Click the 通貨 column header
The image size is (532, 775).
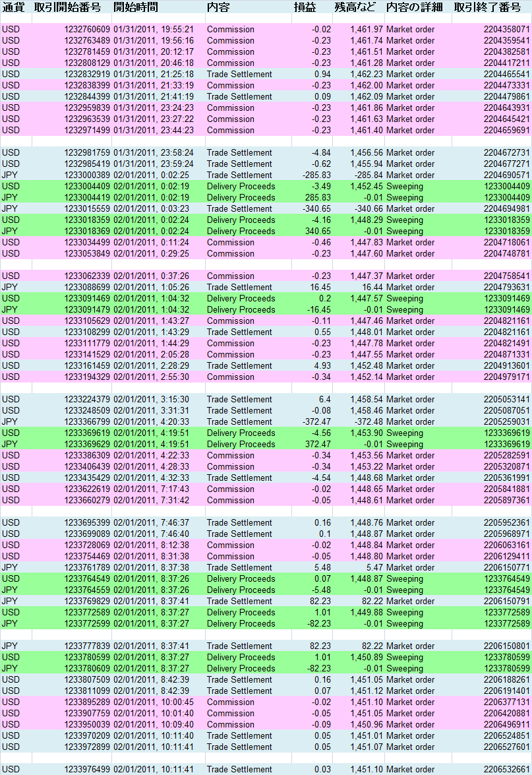point(14,7)
